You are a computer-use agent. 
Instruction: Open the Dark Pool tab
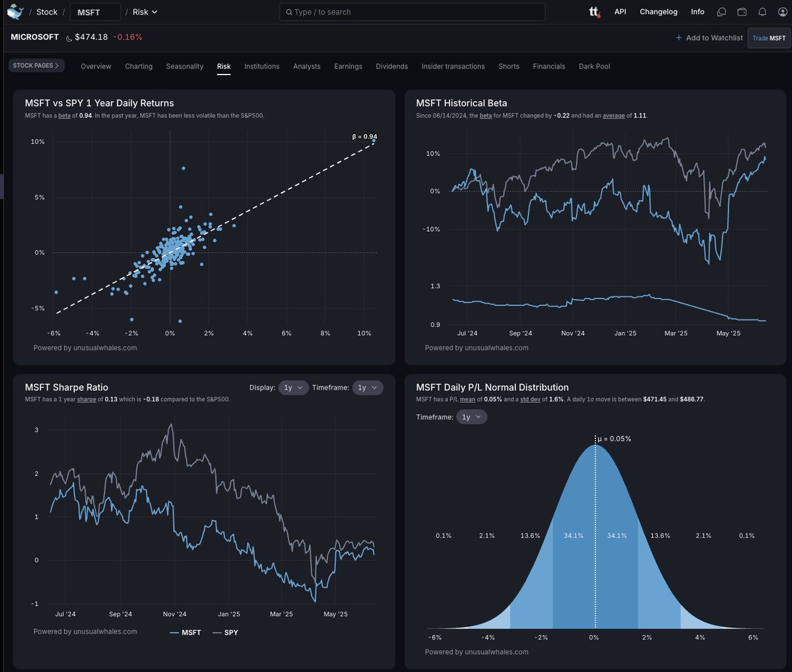tap(594, 66)
